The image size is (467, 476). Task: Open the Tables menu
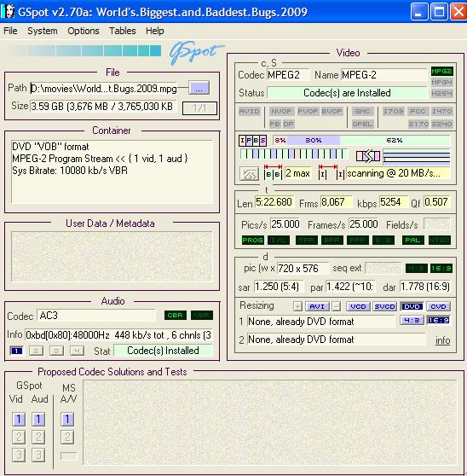pos(122,31)
